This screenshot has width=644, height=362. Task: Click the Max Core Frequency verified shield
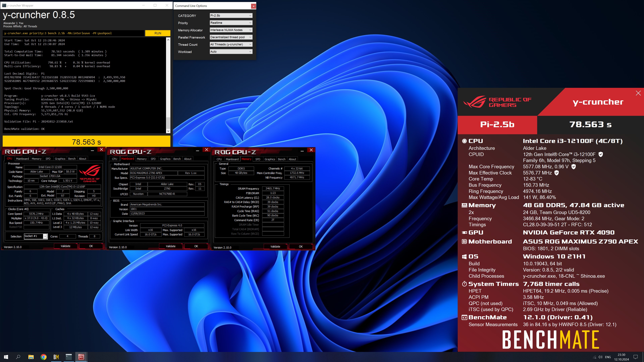pyautogui.click(x=574, y=167)
